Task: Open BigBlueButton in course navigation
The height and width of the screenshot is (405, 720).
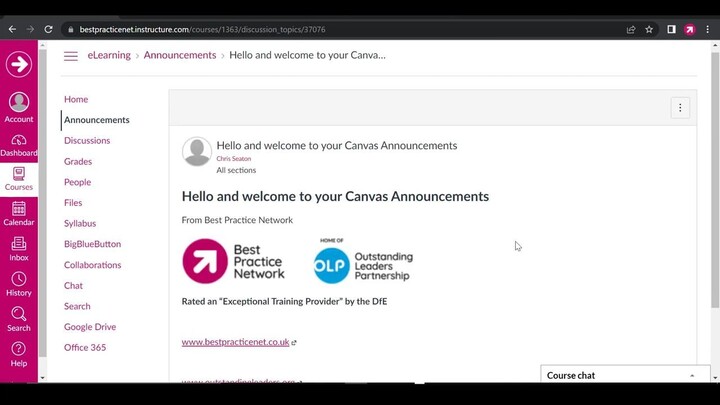Action: pos(93,244)
